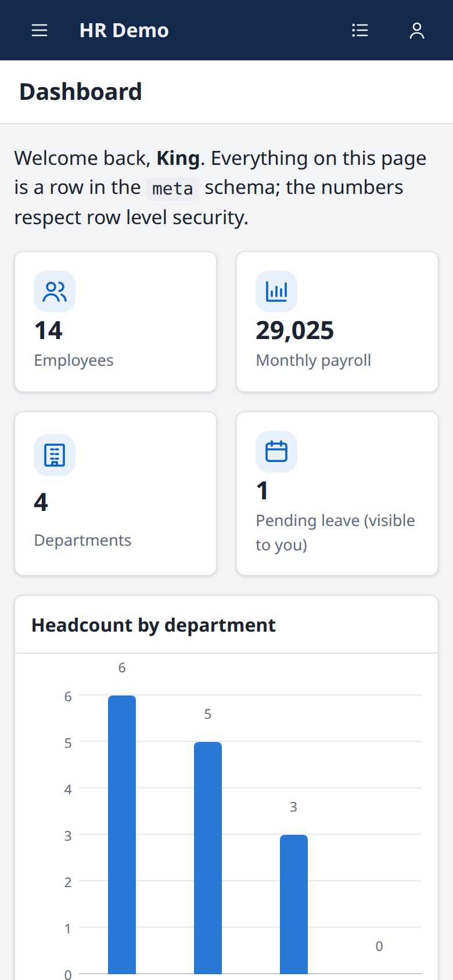Select the 14 employees count
This screenshot has width=453, height=980.
click(48, 330)
